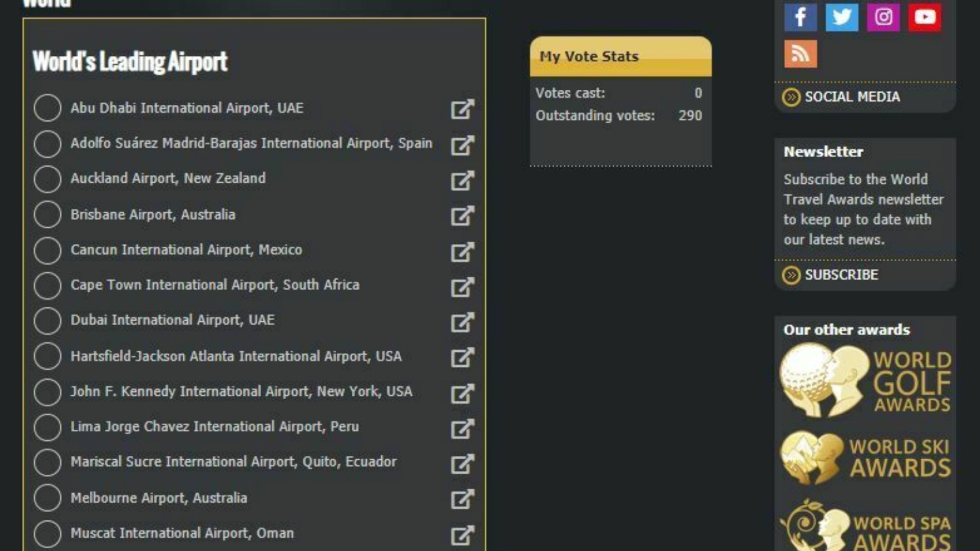Open the World Ski Awards banner
Viewport: 980px width, 551px height.
click(866, 458)
